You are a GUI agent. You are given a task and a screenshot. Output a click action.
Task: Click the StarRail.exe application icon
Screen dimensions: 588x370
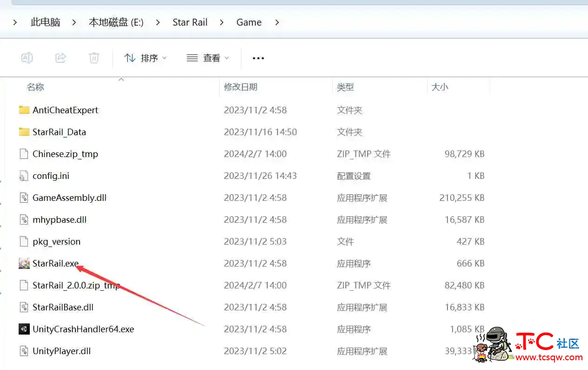click(24, 263)
